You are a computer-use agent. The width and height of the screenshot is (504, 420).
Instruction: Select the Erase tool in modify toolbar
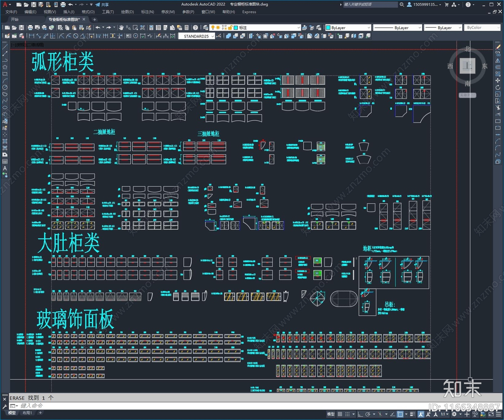[498, 47]
